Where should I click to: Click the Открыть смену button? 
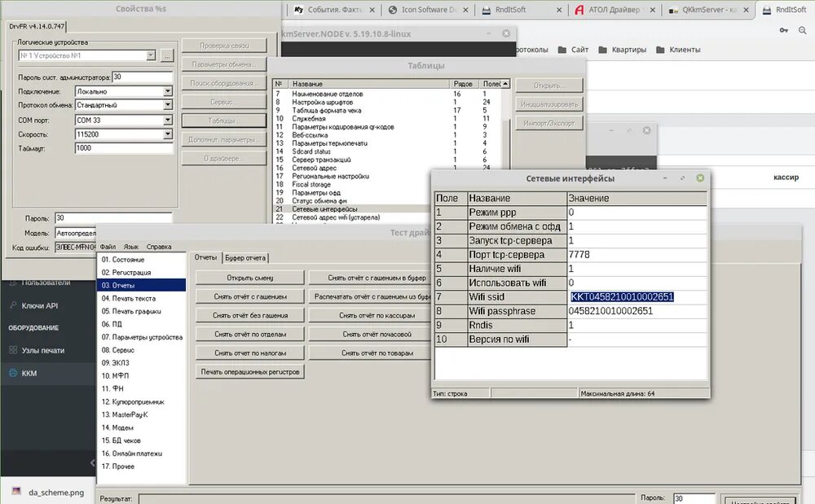(x=250, y=278)
